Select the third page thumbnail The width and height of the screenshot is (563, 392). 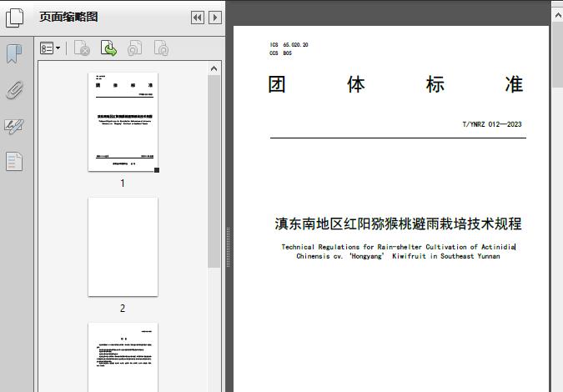(123, 357)
